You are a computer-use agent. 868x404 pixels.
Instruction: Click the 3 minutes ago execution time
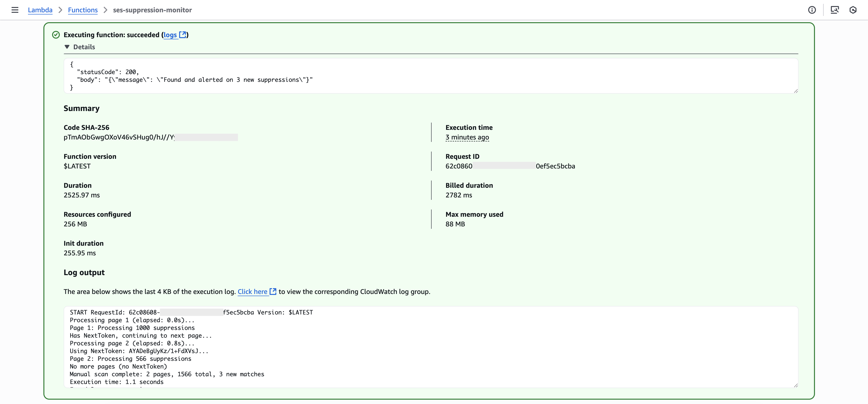pyautogui.click(x=467, y=137)
